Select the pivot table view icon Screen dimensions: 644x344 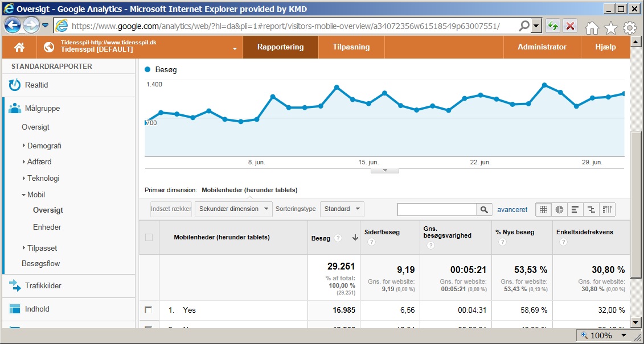(x=608, y=209)
